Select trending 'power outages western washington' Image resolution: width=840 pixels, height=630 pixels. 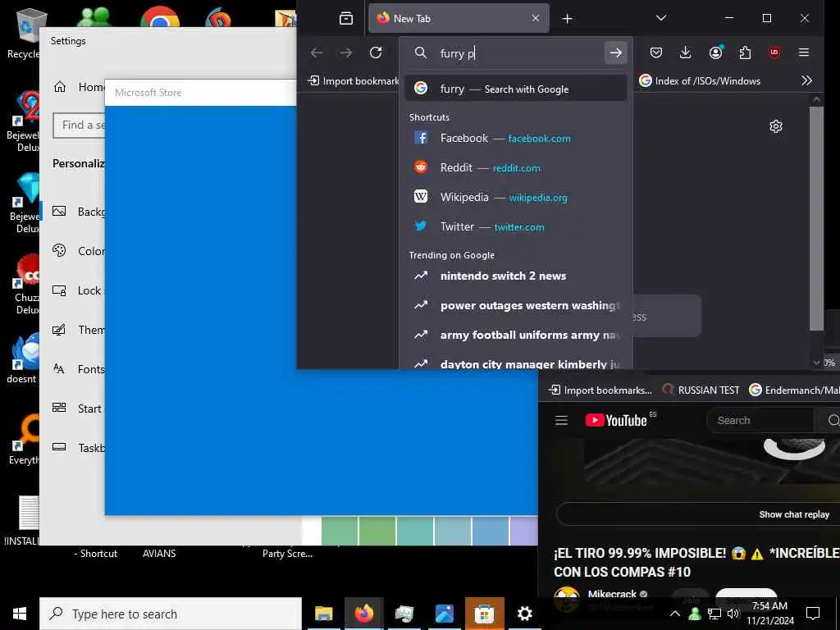[515, 305]
